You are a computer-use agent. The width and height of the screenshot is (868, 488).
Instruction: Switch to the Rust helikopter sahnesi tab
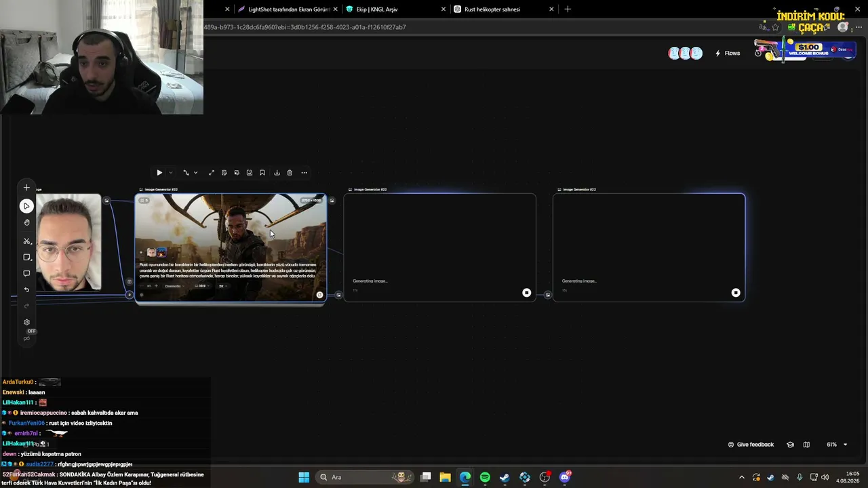click(503, 9)
